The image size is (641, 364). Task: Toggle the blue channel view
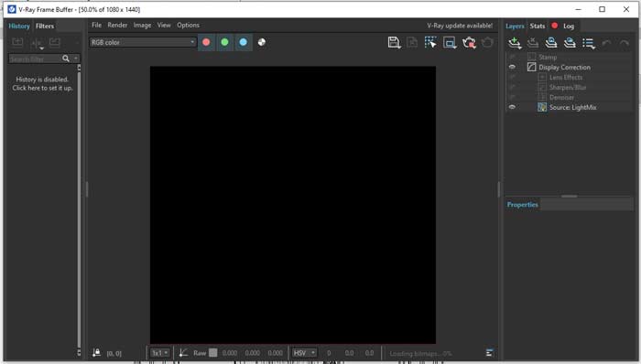[x=244, y=42]
